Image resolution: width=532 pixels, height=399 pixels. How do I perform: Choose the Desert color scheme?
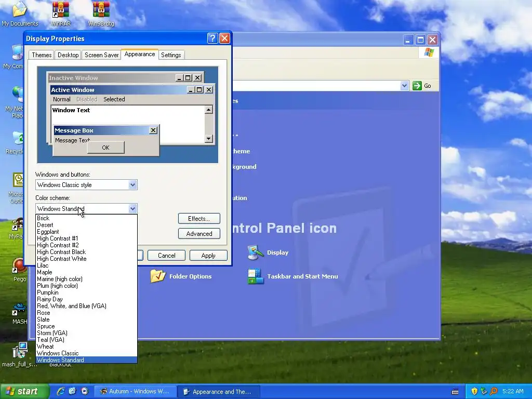[87, 225]
